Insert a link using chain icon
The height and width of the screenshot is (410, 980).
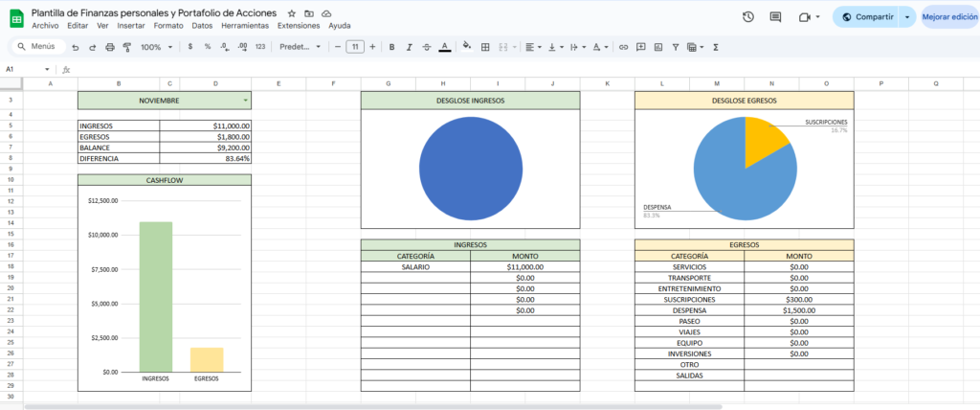[x=624, y=46]
